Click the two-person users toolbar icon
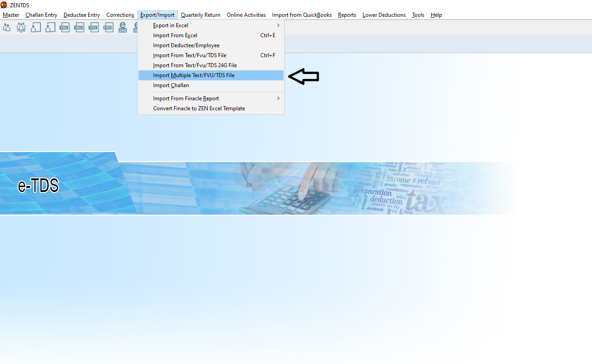Screen dimensions: 592x364 [7, 27]
